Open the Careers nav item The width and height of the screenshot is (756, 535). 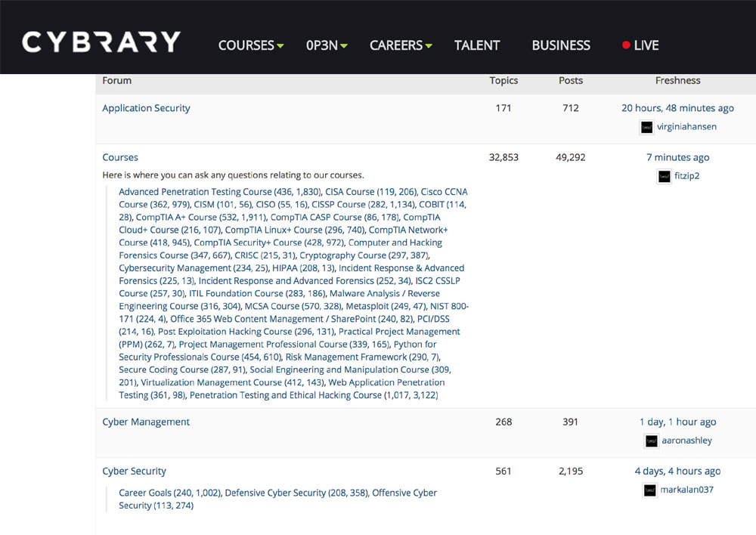(x=396, y=45)
